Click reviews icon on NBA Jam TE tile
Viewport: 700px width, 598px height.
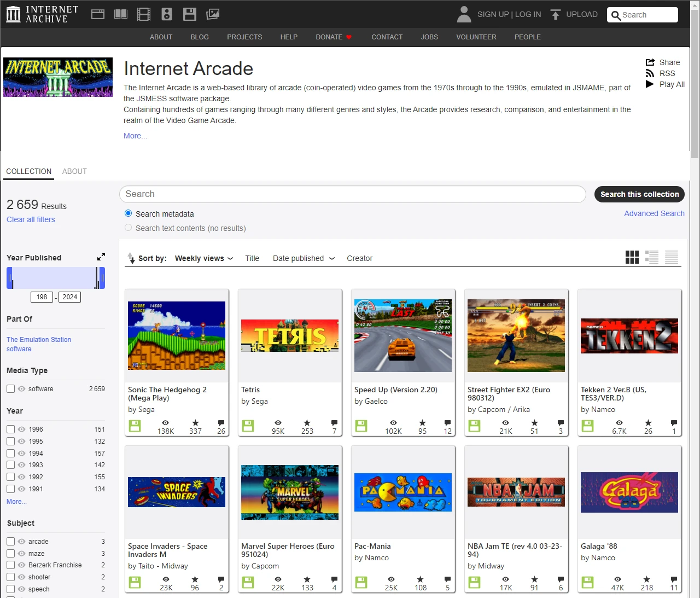561,579
